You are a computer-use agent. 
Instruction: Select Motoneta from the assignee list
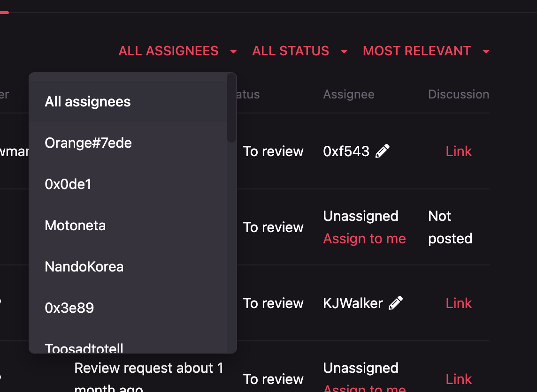pos(75,226)
